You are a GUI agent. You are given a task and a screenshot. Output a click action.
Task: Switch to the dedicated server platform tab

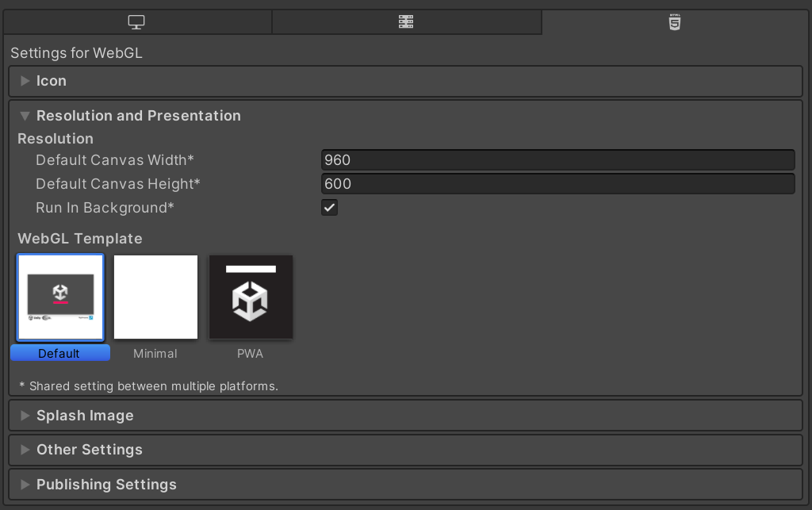coord(407,22)
